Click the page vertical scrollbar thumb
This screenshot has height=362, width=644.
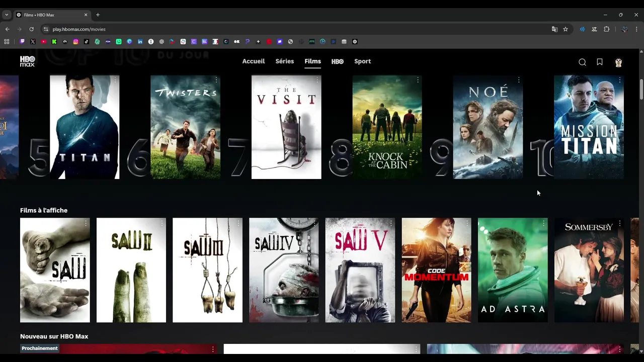coord(641,89)
